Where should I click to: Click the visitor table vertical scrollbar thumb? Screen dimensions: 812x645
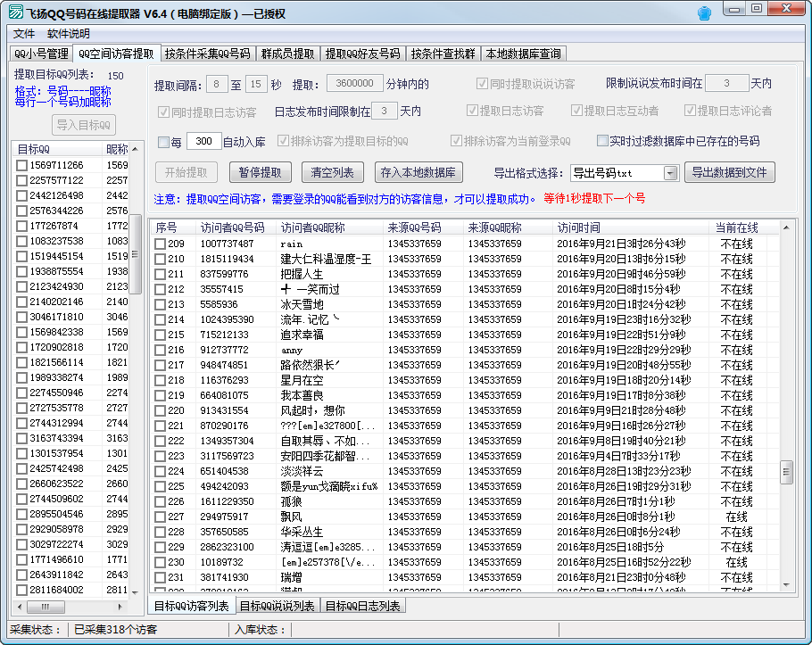point(786,472)
